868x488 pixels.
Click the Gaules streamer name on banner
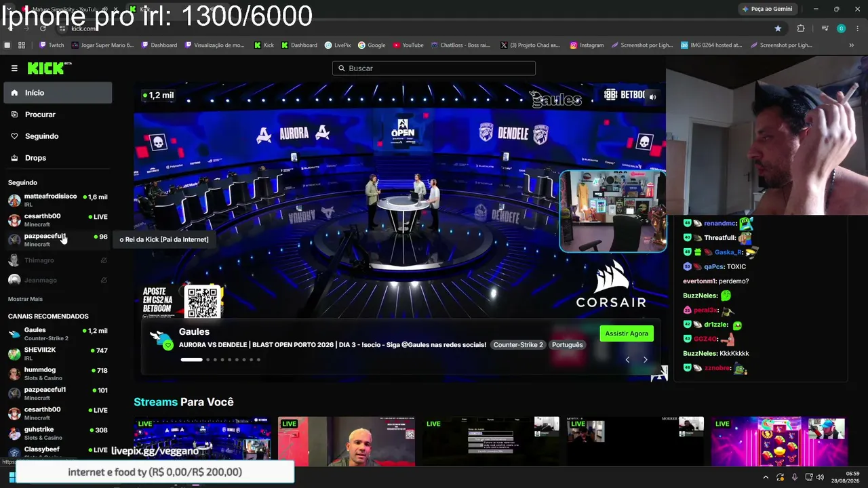coord(194,331)
